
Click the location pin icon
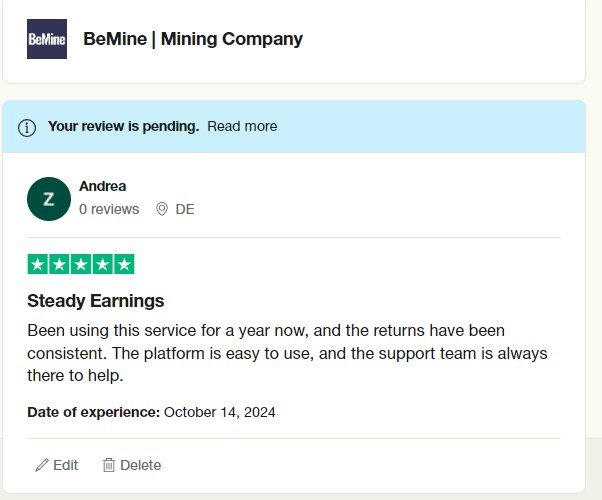coord(162,209)
